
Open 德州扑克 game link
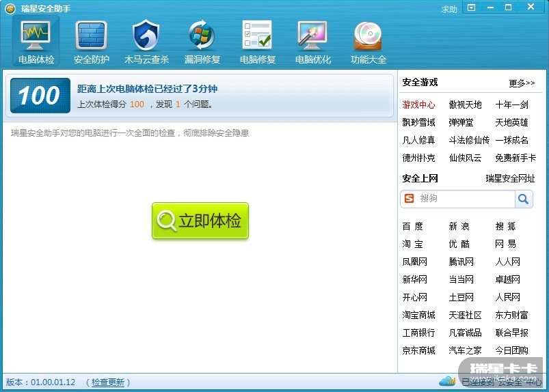pyautogui.click(x=418, y=158)
